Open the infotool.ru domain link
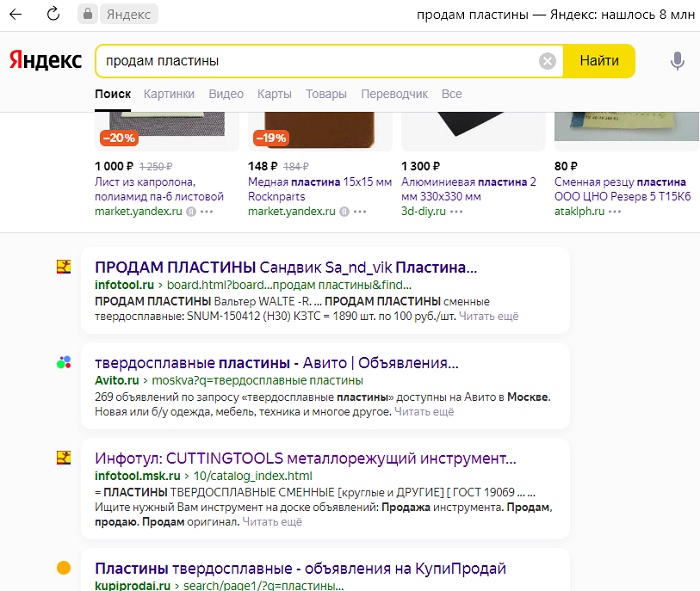This screenshot has height=591, width=700. tap(124, 285)
